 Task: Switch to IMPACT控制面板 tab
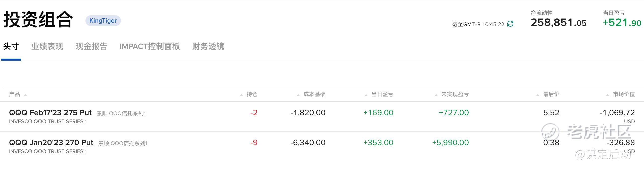coord(150,47)
